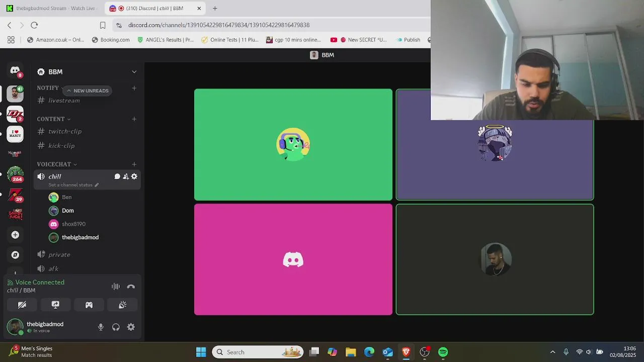Viewport: 644px width, 362px height.
Task: Jump to NEW UNREADS pill
Action: click(x=87, y=90)
